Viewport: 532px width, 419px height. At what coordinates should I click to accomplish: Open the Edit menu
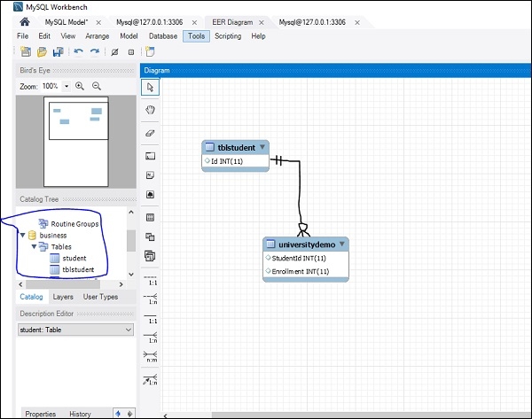(x=44, y=36)
